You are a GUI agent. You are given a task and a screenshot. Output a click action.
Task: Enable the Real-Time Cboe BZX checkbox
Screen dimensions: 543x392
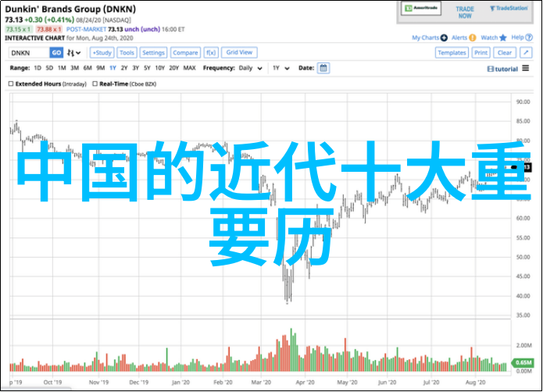[x=95, y=84]
